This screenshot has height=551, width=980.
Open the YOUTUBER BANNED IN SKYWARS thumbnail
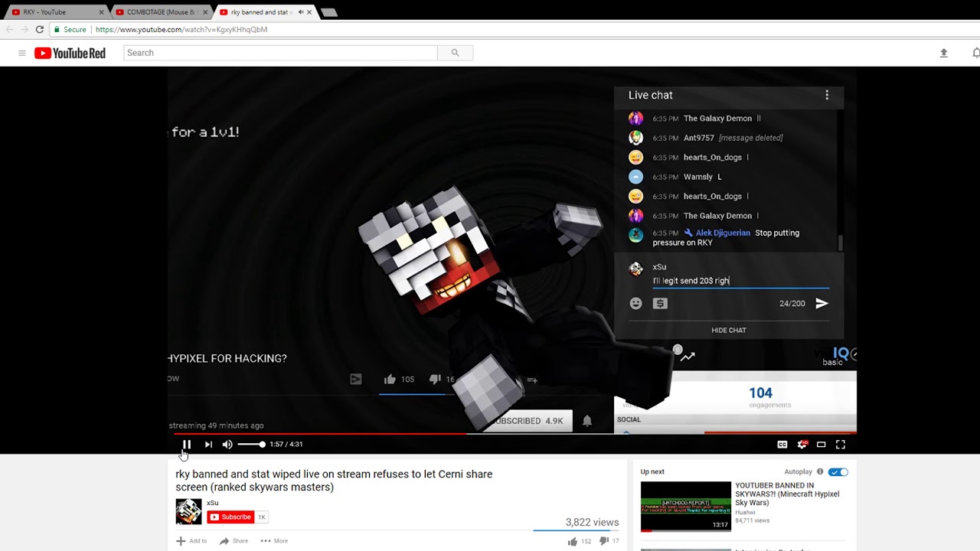click(x=686, y=506)
